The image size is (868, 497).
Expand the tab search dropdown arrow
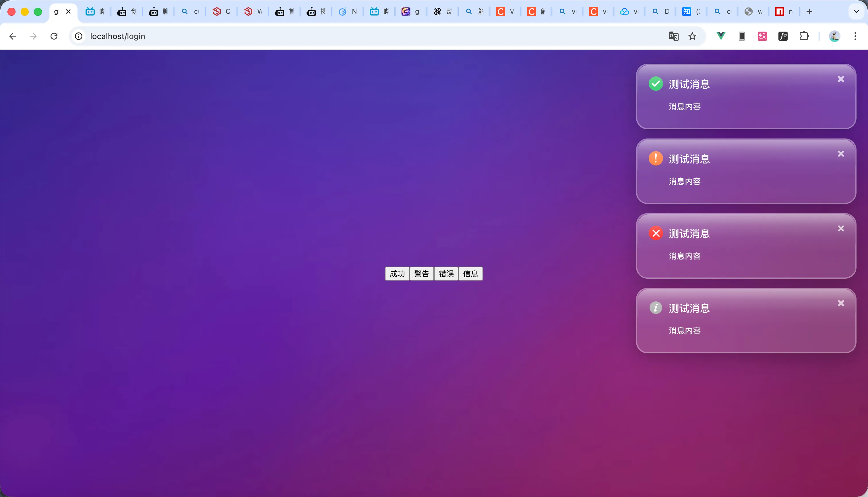point(856,11)
